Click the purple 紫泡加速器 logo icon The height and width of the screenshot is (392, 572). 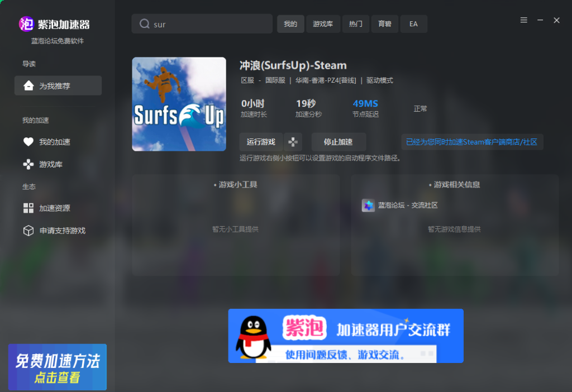[26, 24]
